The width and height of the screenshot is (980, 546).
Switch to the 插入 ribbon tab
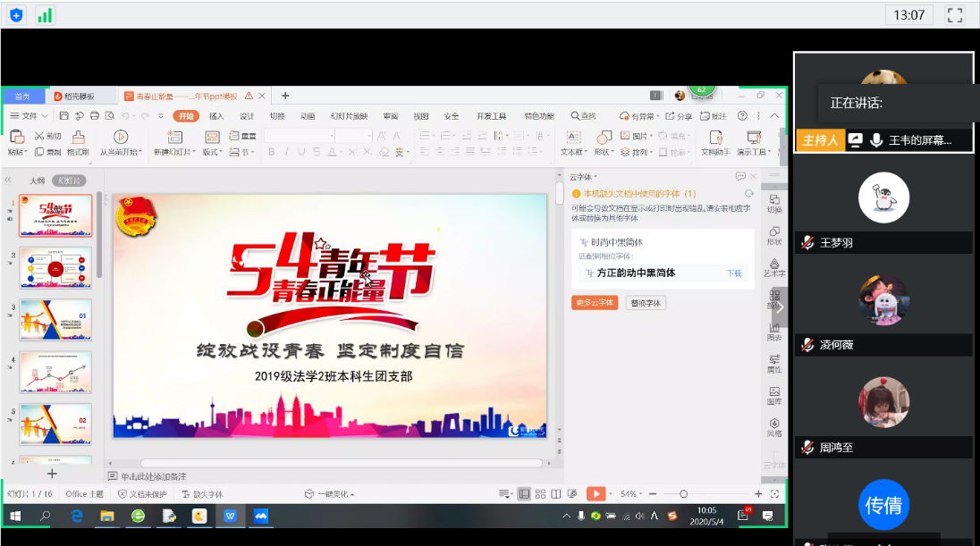click(216, 116)
